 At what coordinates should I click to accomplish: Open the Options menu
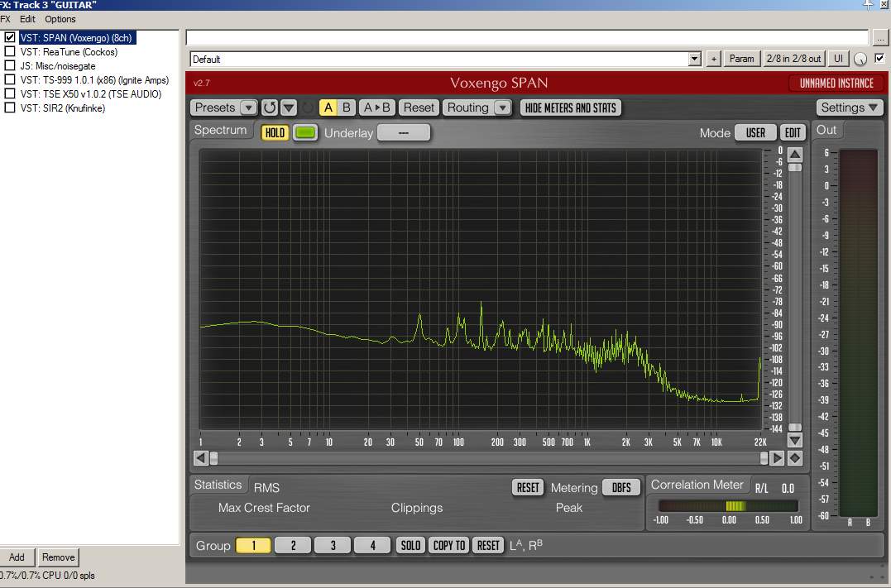click(60, 19)
